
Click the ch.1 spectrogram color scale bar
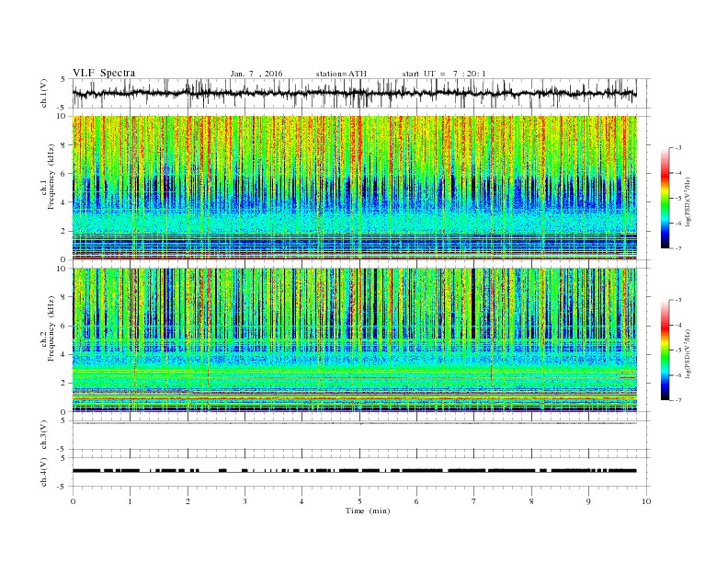tap(665, 199)
